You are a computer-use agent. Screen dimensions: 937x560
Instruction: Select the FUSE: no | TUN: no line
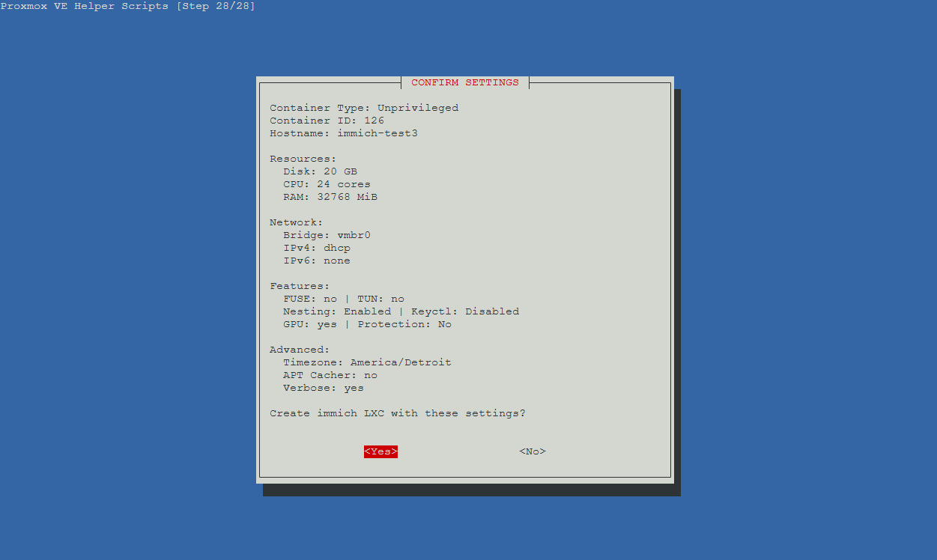344,299
